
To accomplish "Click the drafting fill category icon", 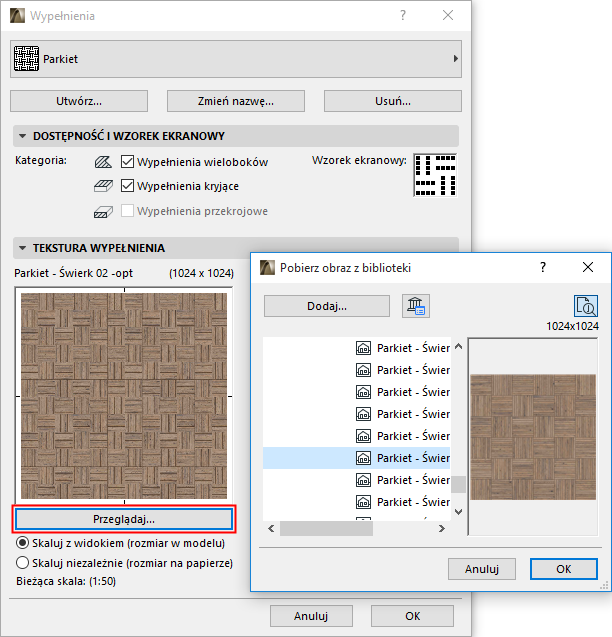I will [x=103, y=162].
